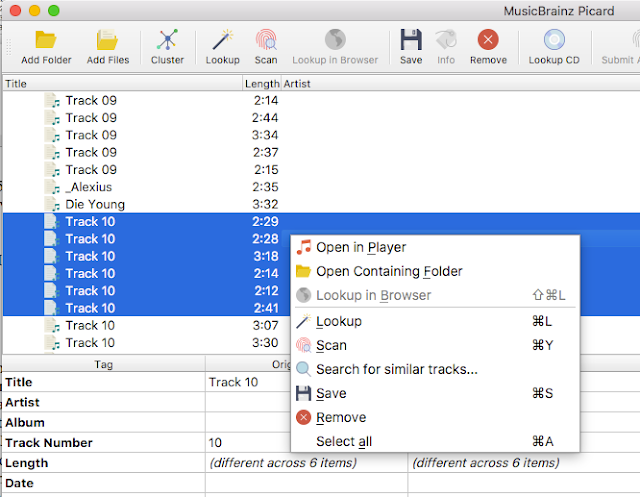Click original Title value Track 10
The height and width of the screenshot is (497, 640).
(233, 382)
